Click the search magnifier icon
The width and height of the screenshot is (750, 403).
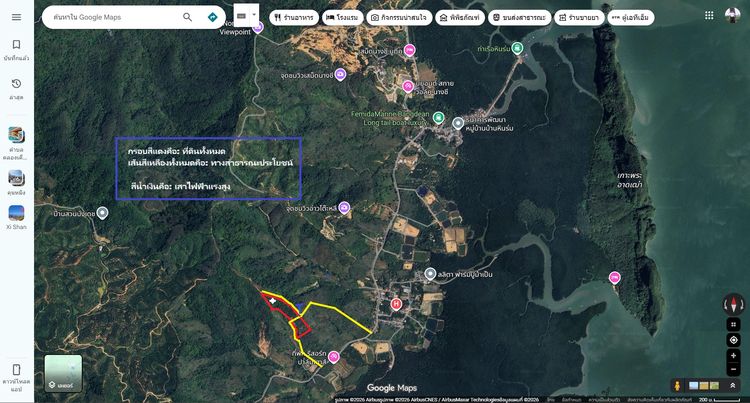(x=188, y=17)
